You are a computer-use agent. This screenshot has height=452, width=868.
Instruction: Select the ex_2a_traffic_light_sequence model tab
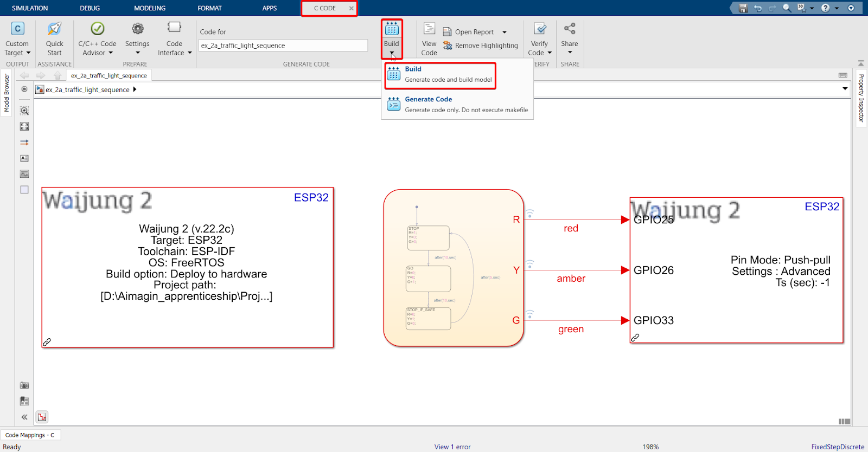click(x=108, y=76)
